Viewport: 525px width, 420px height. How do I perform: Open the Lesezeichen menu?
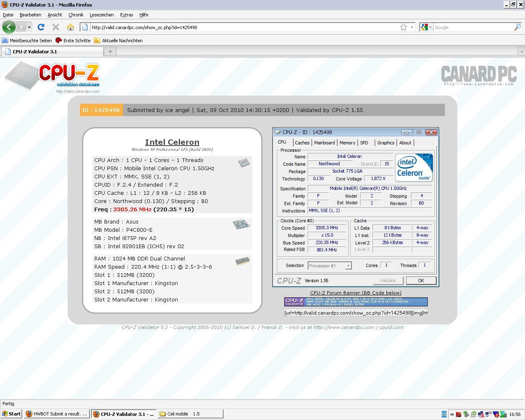102,15
